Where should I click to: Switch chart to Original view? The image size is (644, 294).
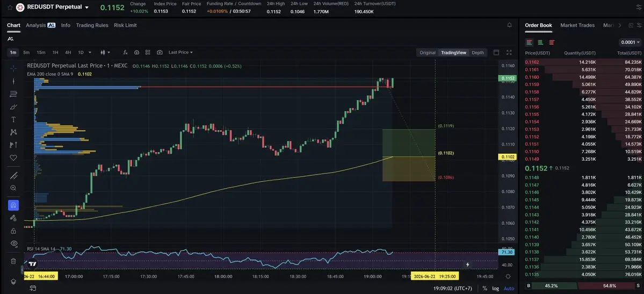tap(427, 53)
